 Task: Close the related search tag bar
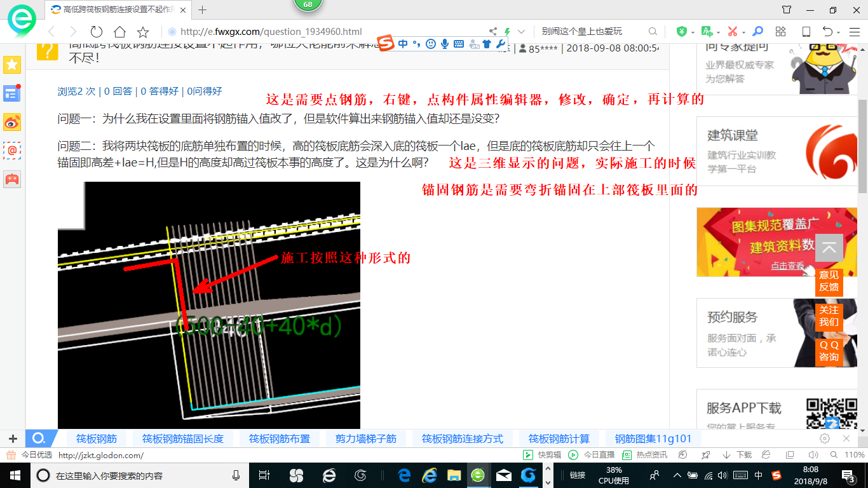click(846, 438)
